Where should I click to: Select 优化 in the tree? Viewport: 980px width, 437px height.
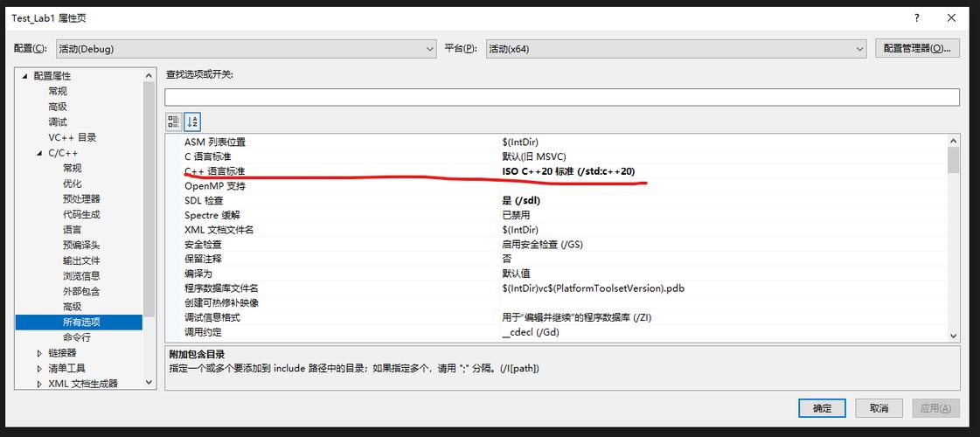(x=72, y=184)
